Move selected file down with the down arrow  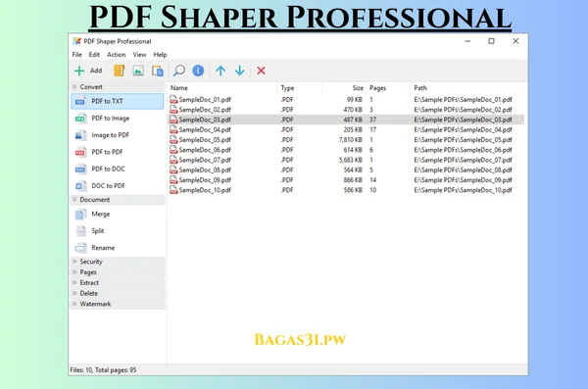[x=240, y=71]
